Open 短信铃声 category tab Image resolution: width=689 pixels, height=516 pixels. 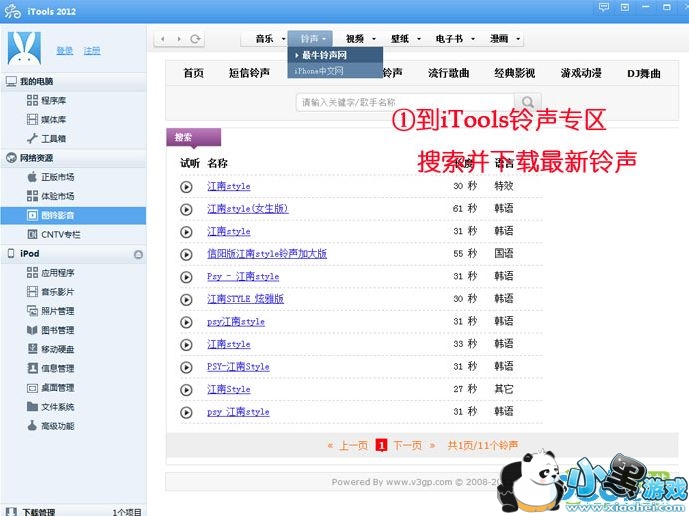pos(249,73)
